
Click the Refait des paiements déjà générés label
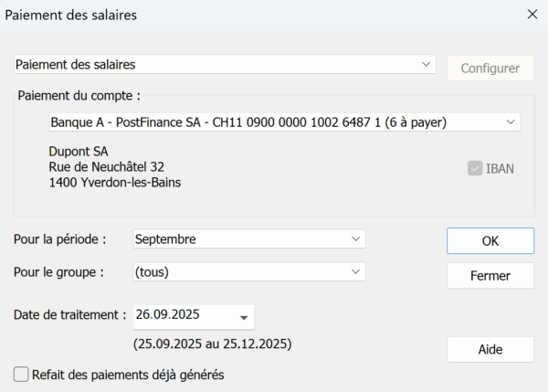click(x=128, y=375)
